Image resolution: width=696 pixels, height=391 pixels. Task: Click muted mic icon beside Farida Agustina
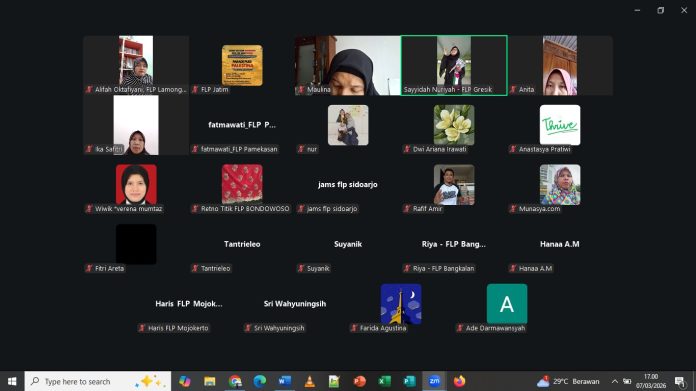point(354,328)
